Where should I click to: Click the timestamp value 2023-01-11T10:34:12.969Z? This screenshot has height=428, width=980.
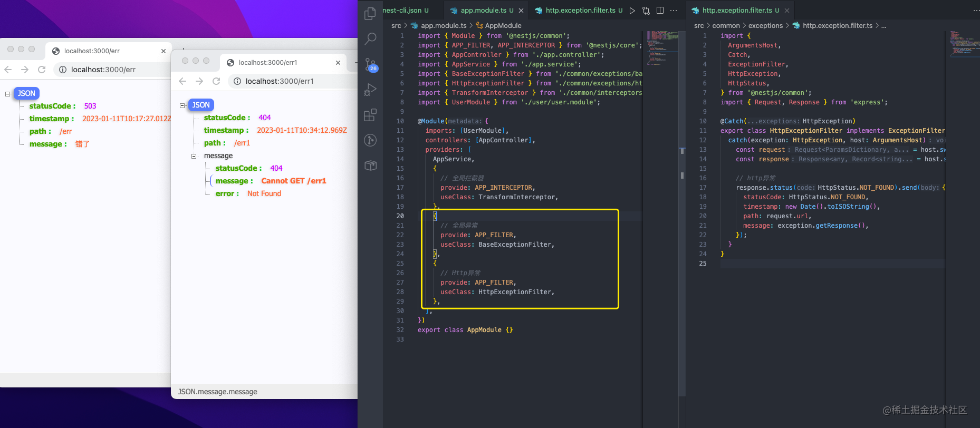tap(302, 130)
